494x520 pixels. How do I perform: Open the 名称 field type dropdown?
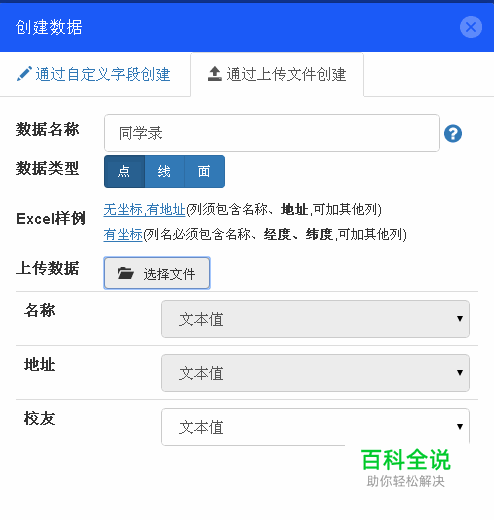click(x=315, y=319)
